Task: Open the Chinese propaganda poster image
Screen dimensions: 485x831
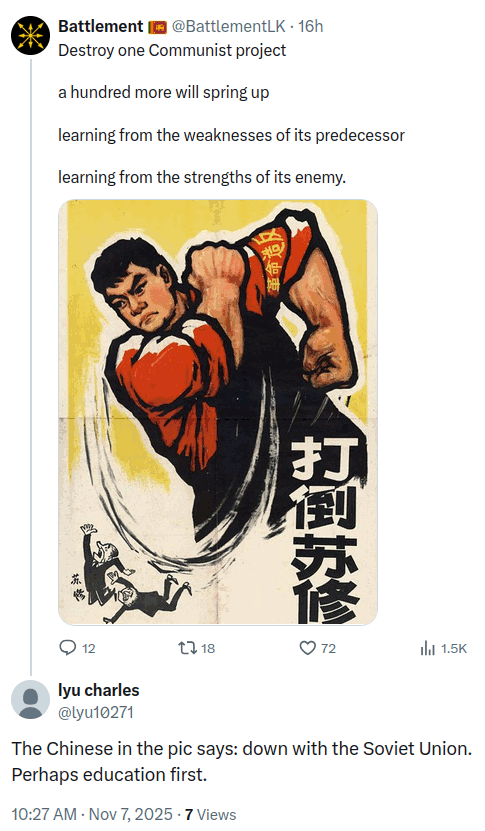Action: tap(218, 412)
